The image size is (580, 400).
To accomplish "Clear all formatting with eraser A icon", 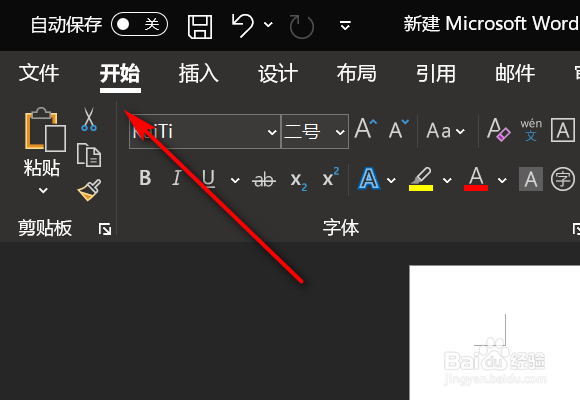I will point(498,130).
